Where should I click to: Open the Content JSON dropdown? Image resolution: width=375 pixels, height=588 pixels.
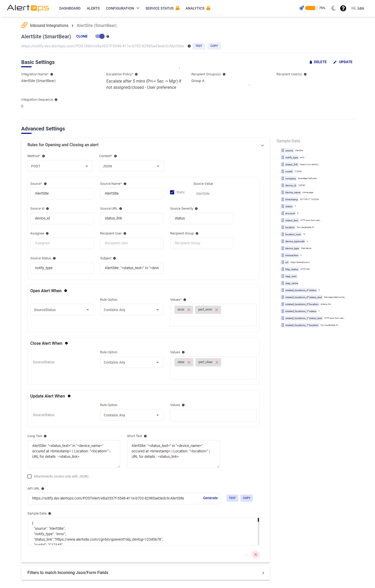pyautogui.click(x=131, y=166)
